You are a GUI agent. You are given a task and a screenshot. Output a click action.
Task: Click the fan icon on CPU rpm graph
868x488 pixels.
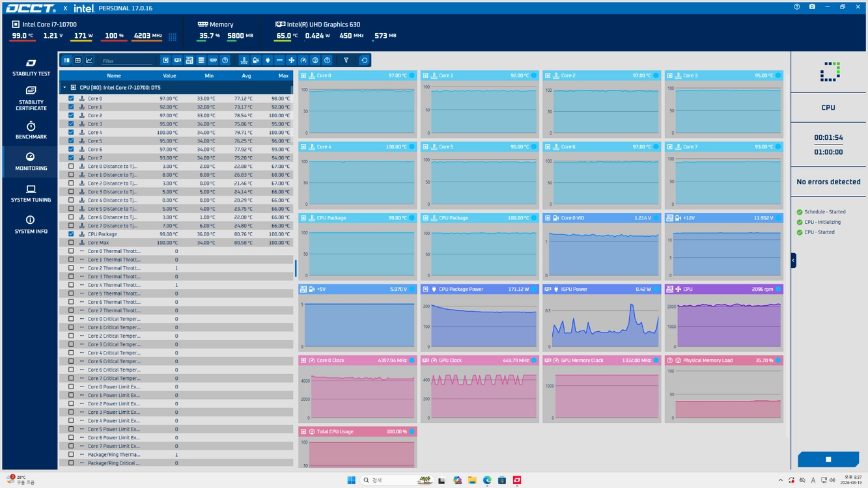click(678, 289)
